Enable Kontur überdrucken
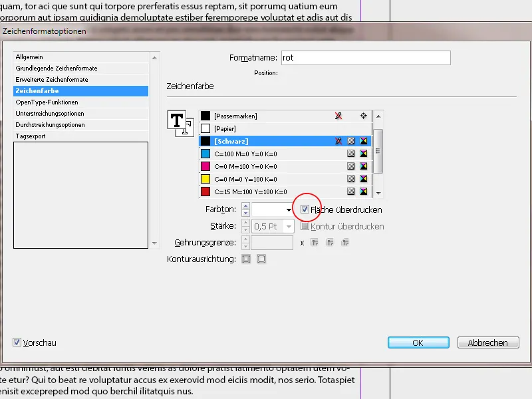532x399 pixels. pos(306,225)
